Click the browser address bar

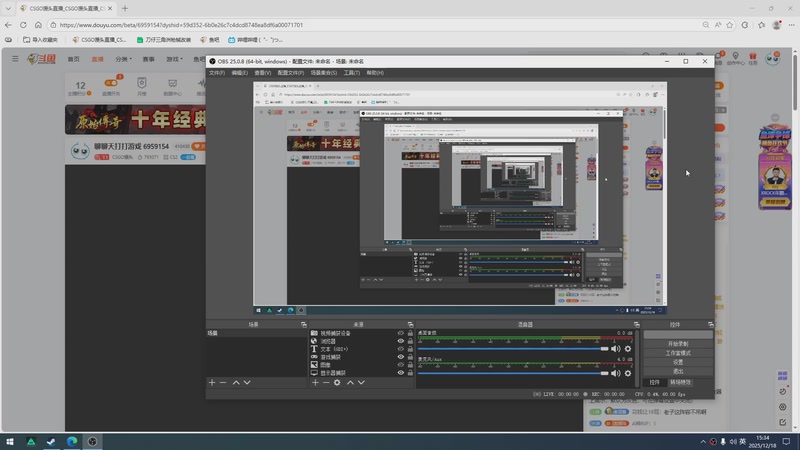(372, 24)
